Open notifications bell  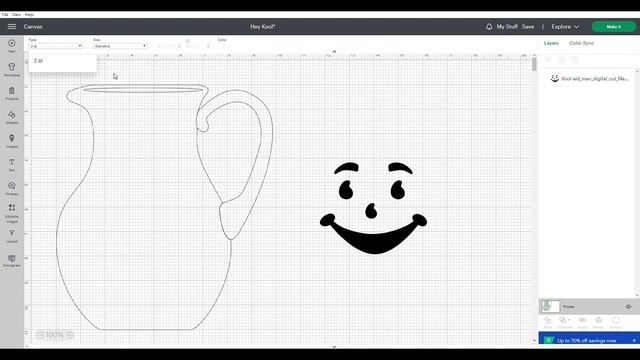click(489, 27)
